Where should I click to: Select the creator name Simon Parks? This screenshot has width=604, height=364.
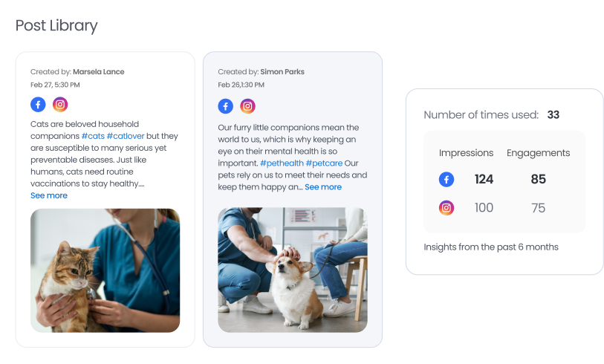point(282,71)
